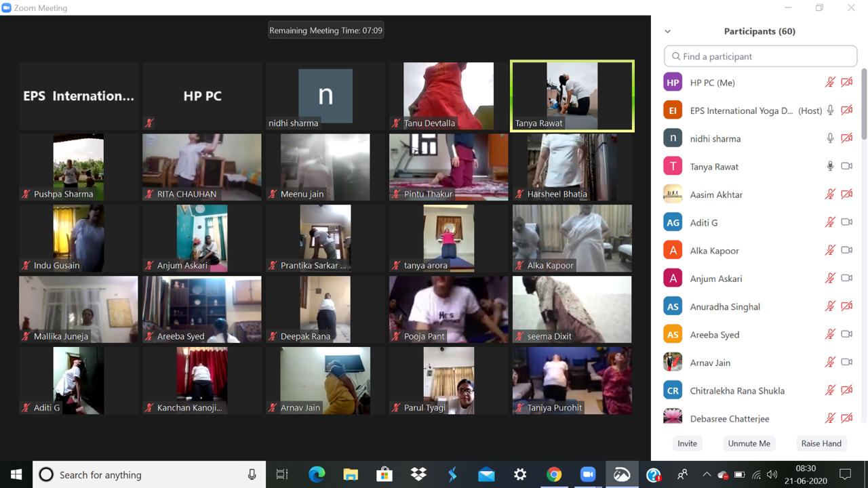The height and width of the screenshot is (488, 868).
Task: Select HP PC avatar in participants list
Action: 673,83
